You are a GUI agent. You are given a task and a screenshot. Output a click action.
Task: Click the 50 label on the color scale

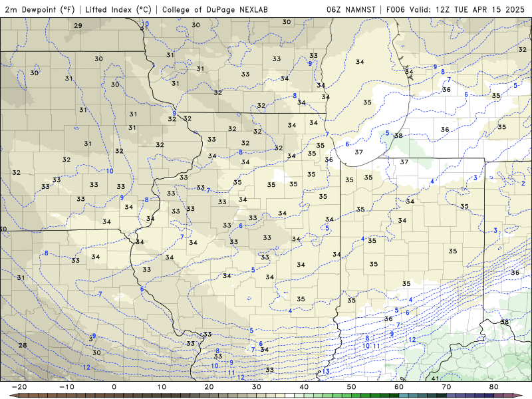click(x=352, y=387)
